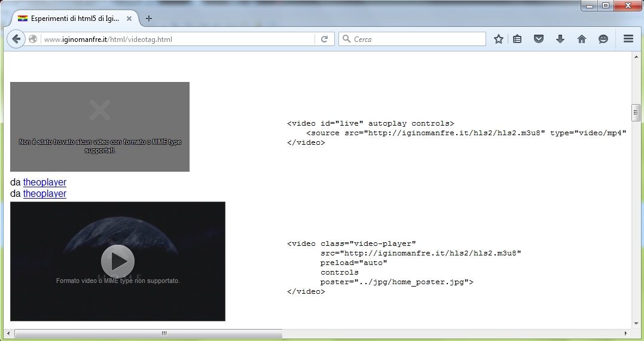Image resolution: width=644 pixels, height=341 pixels.
Task: Click the failed gray video placeholder
Action: coord(100,127)
